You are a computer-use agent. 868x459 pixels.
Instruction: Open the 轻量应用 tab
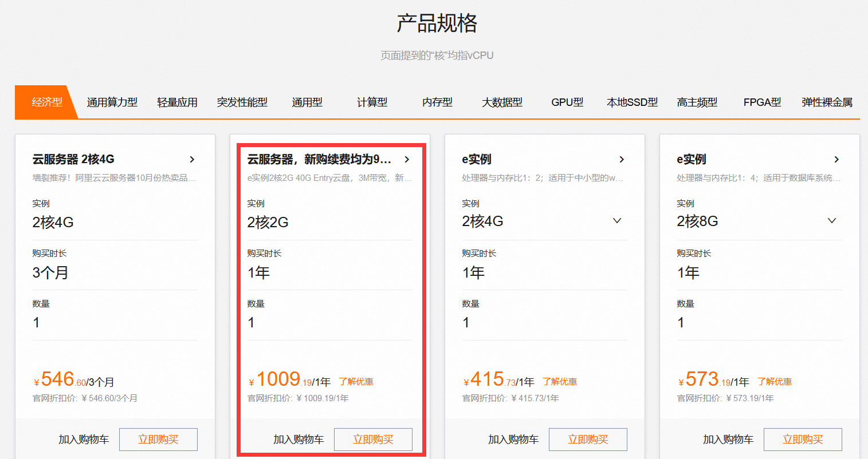tap(178, 102)
